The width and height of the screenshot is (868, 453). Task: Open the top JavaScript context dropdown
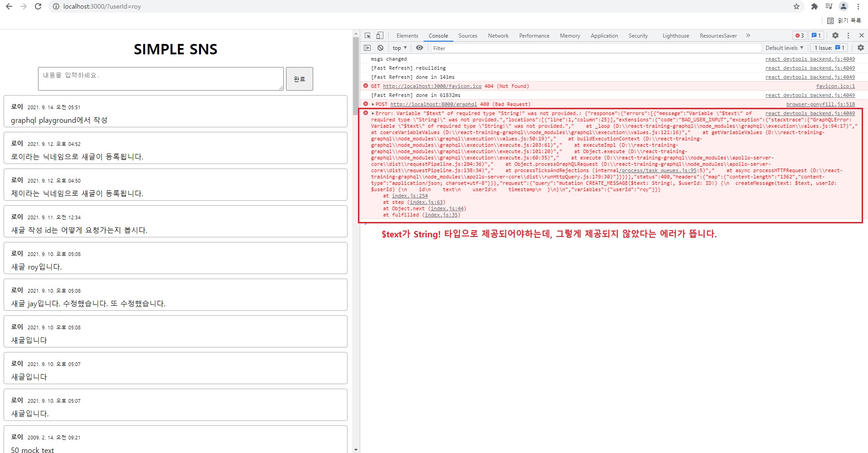click(400, 48)
